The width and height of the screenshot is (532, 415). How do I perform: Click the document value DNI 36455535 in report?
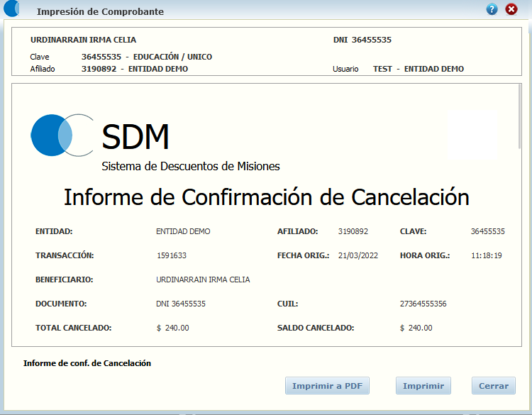(180, 304)
